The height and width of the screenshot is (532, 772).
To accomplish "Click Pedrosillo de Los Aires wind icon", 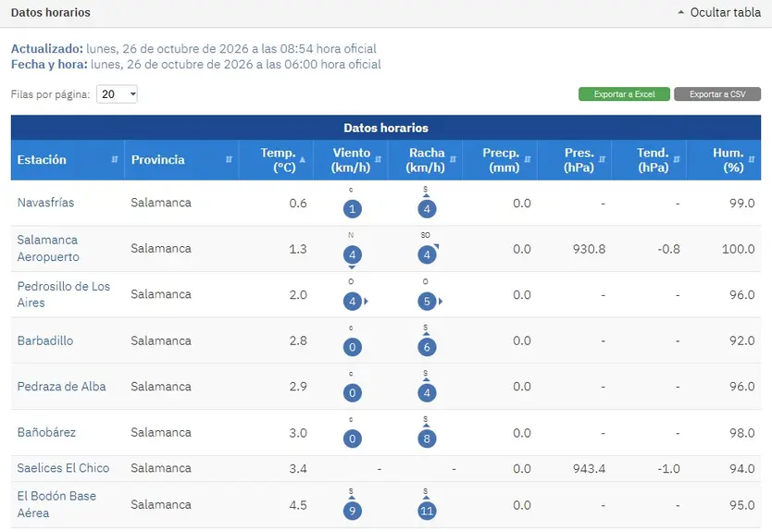I will 352,302.
